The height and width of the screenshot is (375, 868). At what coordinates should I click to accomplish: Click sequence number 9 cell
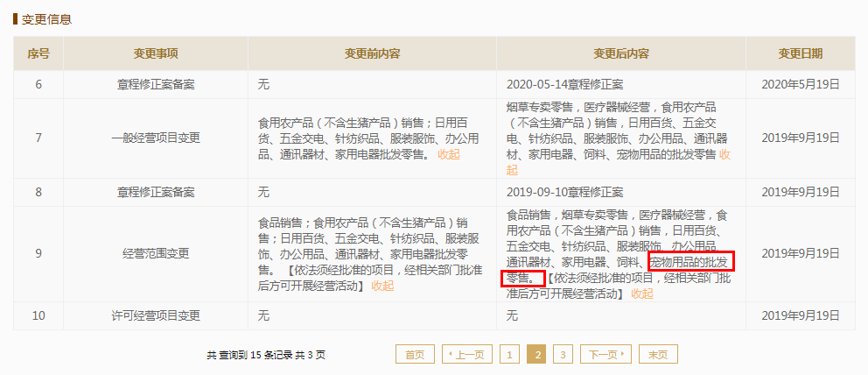coord(38,254)
